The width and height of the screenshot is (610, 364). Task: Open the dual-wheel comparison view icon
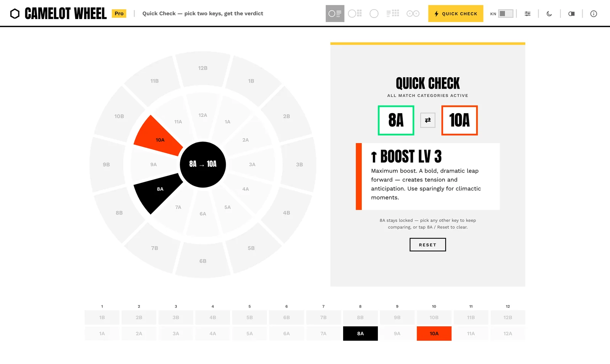point(413,14)
